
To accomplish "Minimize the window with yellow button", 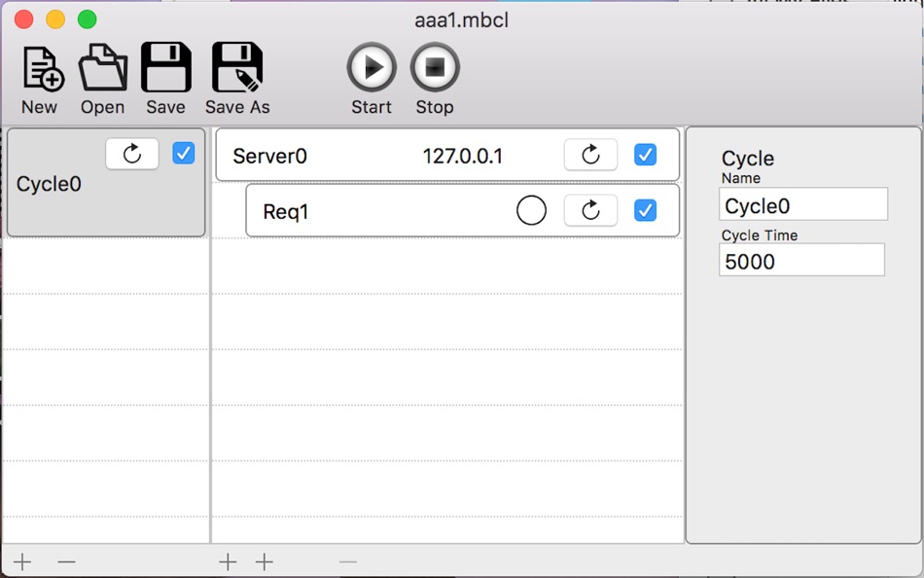I will (x=55, y=19).
